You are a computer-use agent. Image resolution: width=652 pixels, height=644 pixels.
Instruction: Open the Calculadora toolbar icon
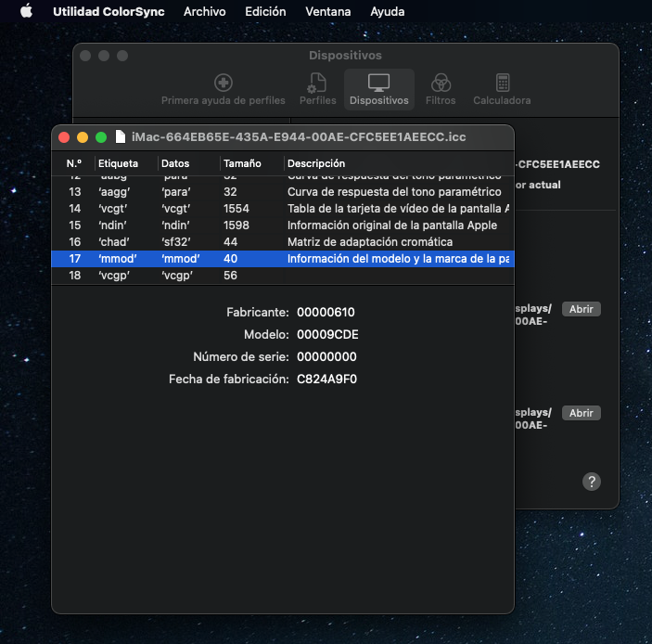point(502,89)
